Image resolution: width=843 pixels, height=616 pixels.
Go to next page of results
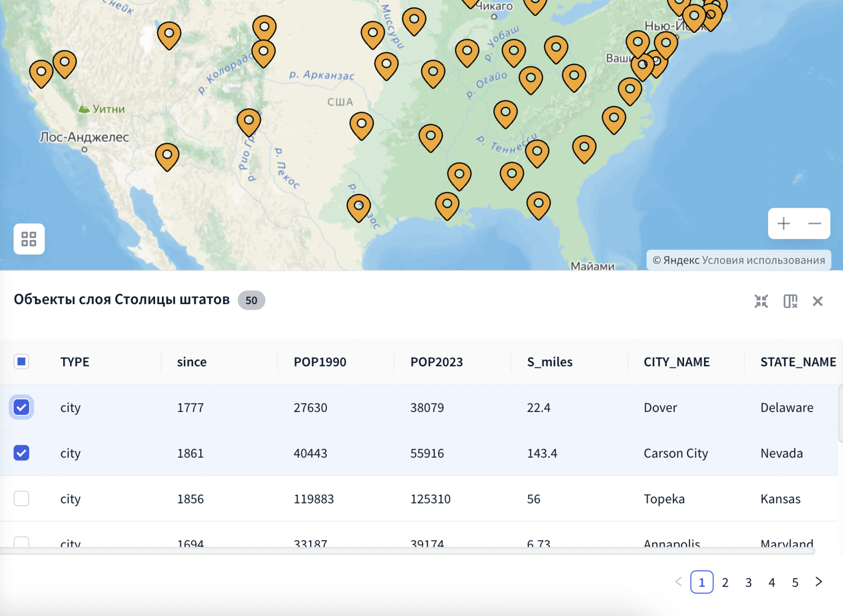tap(818, 582)
